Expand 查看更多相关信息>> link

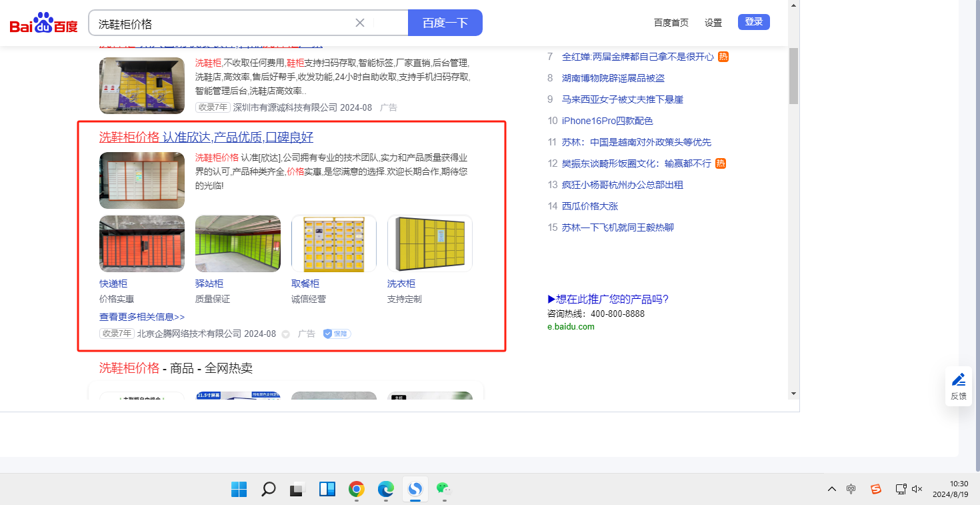click(142, 317)
